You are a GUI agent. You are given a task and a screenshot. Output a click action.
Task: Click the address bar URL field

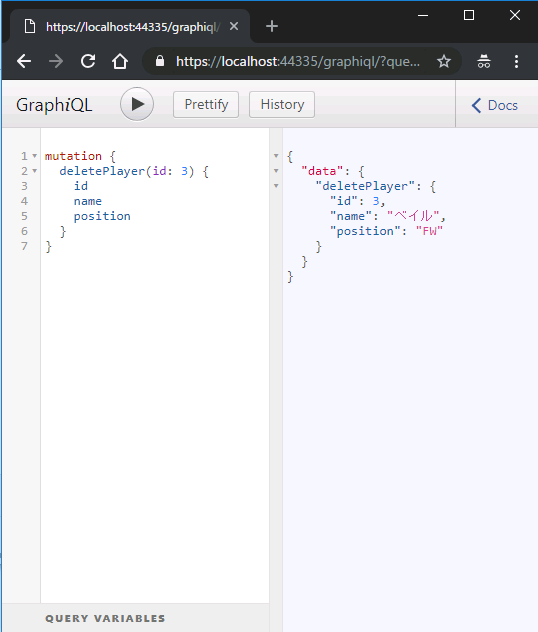[298, 61]
